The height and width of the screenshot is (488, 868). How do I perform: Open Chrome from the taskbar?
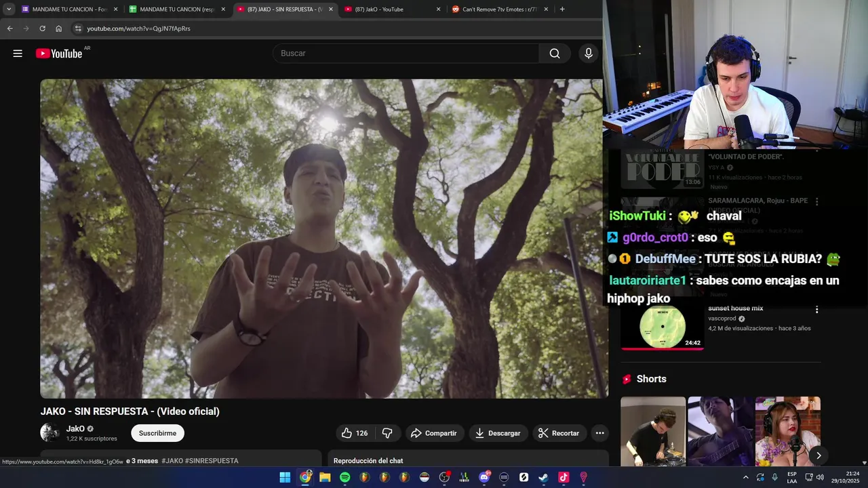coord(305,477)
